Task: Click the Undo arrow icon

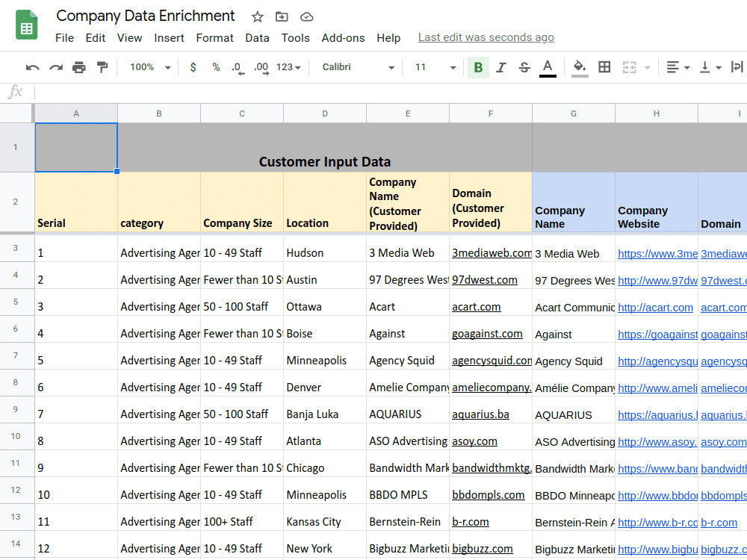Action: pos(32,68)
